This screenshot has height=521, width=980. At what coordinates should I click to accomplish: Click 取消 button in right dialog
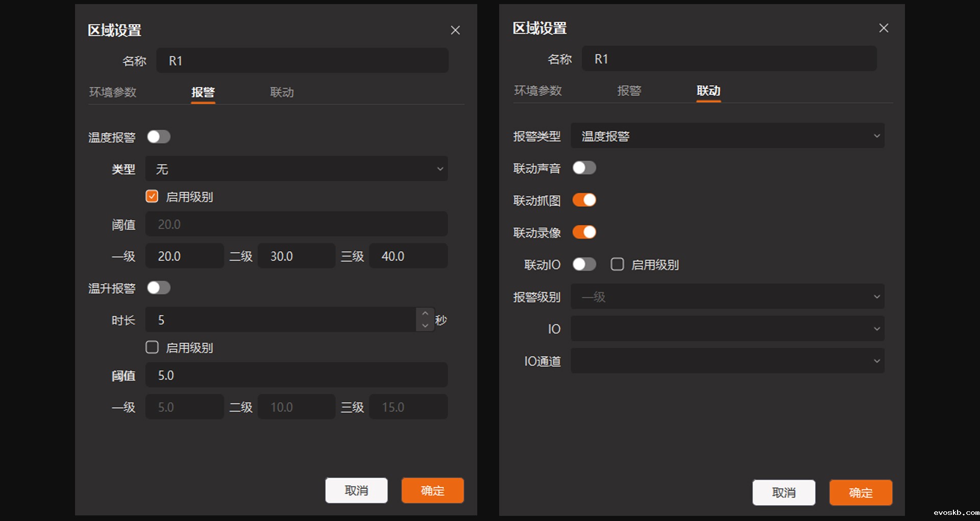783,493
